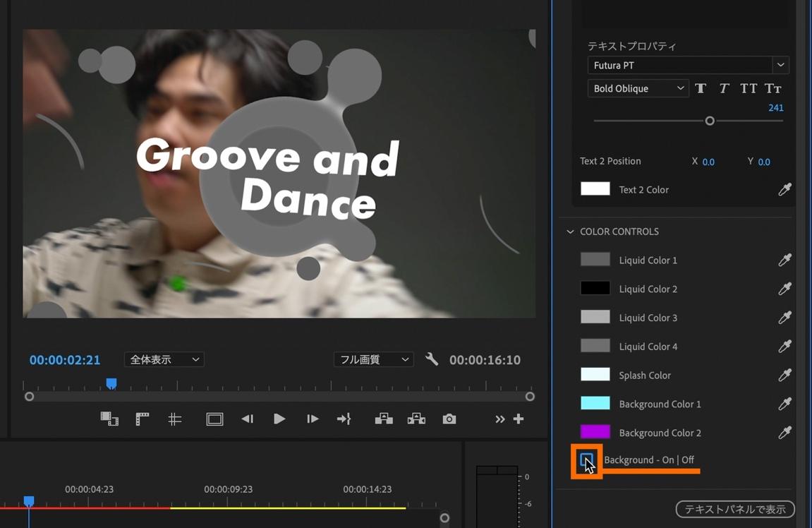This screenshot has width=812, height=528.
Task: Click the Liquid Color 3 swatch
Action: 595,317
